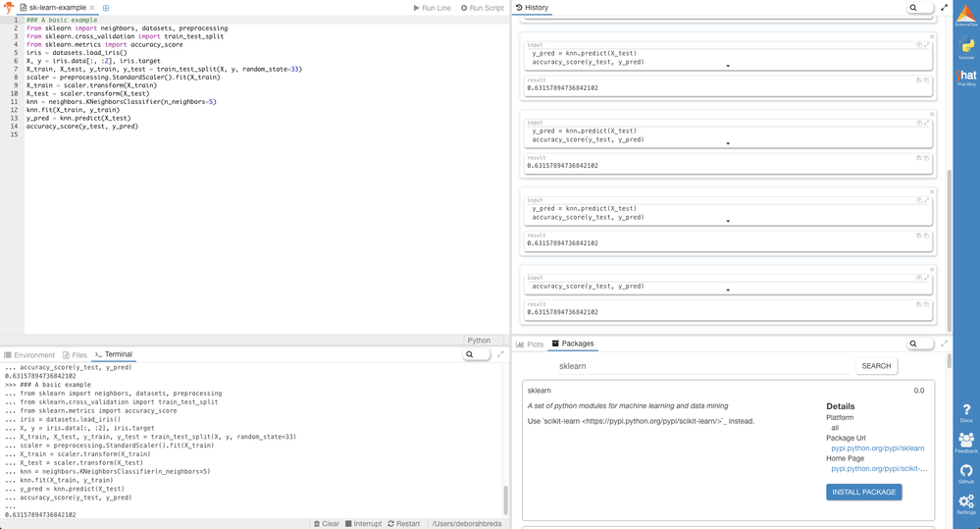Expand input of the accuracy_score-only history block
980x529 pixels.
click(x=926, y=278)
